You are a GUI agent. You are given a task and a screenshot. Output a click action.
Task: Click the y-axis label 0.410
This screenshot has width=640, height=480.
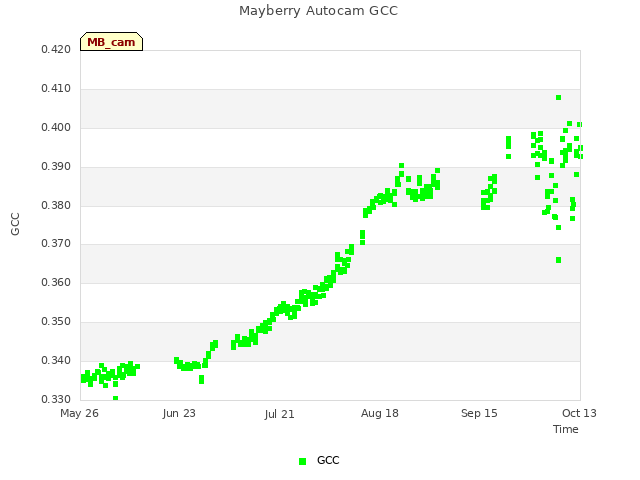(x=56, y=89)
